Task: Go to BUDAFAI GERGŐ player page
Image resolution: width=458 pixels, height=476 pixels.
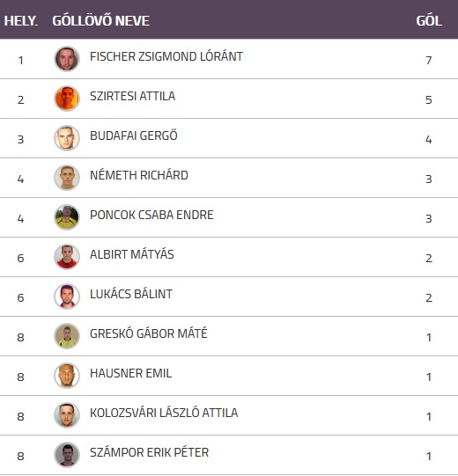Action: (134, 135)
